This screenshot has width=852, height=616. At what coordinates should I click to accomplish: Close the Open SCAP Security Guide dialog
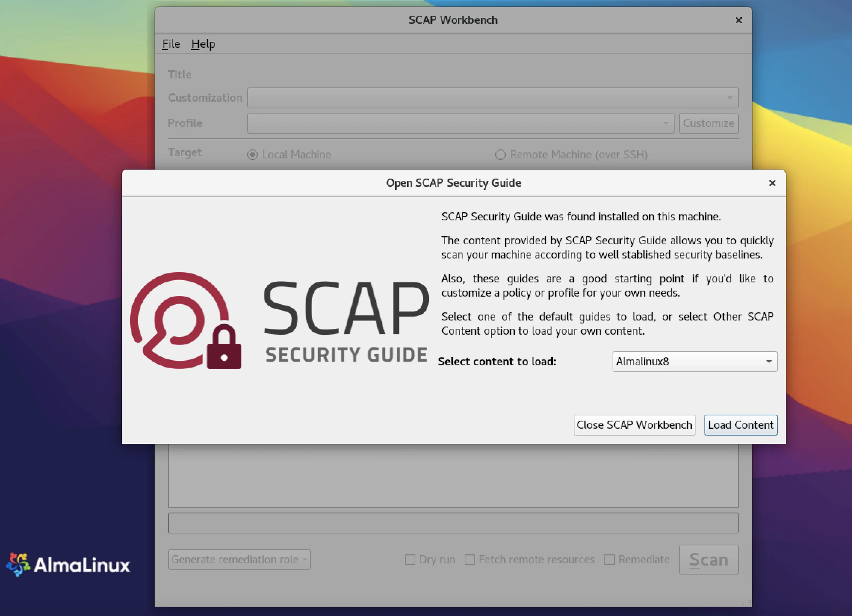772,183
